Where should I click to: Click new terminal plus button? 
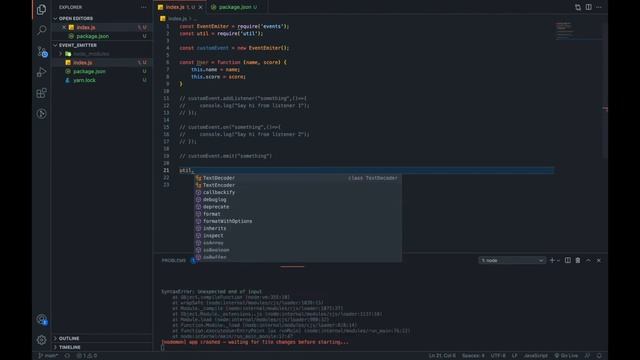552,260
